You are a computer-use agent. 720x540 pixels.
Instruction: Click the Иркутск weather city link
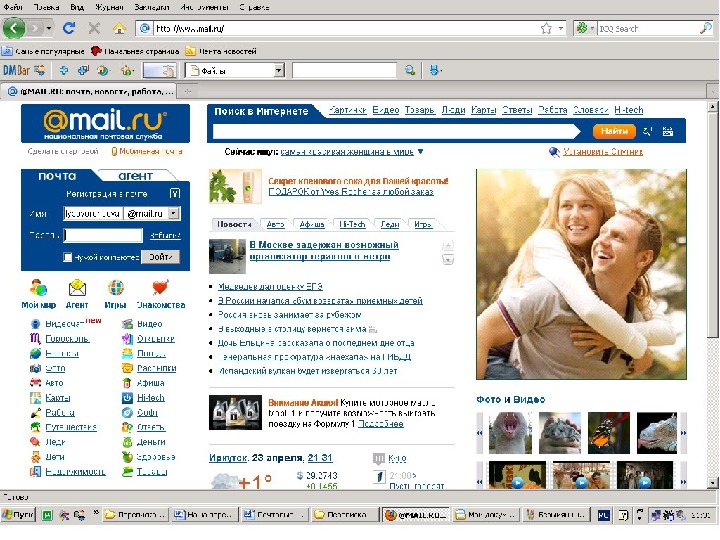tap(228, 458)
